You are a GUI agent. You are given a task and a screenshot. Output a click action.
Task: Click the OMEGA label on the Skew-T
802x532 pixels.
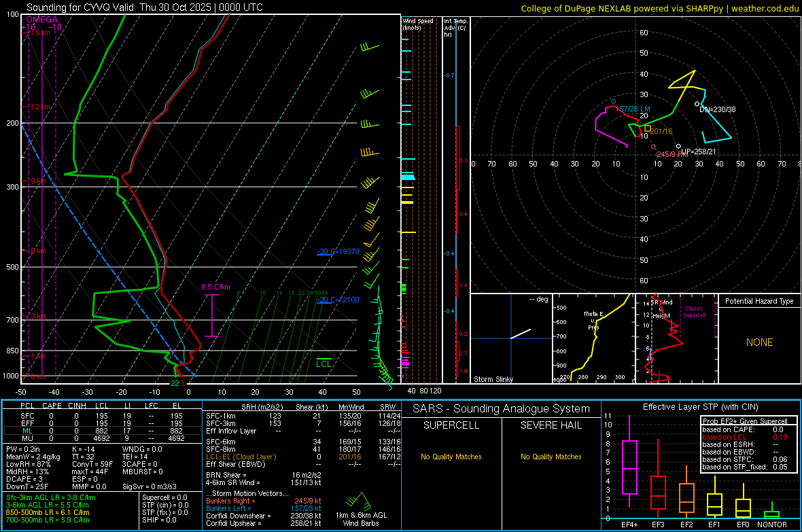(x=41, y=20)
